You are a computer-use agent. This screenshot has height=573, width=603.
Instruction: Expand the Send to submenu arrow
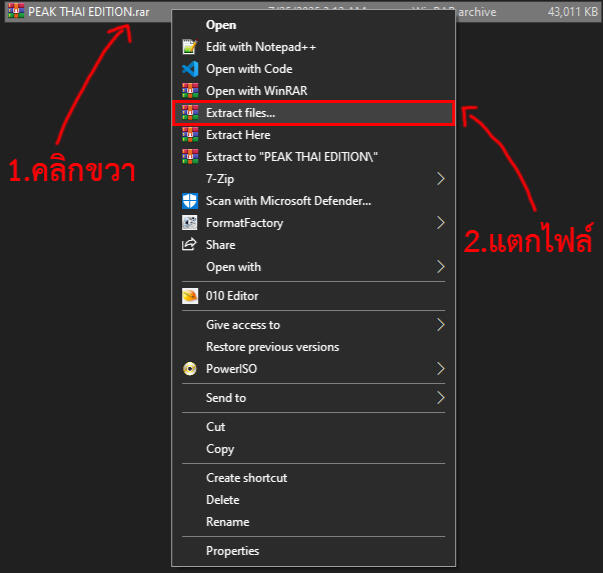click(441, 398)
